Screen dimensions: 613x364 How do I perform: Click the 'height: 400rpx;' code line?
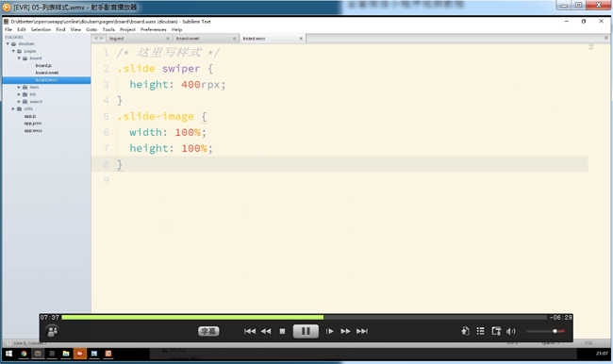point(177,85)
